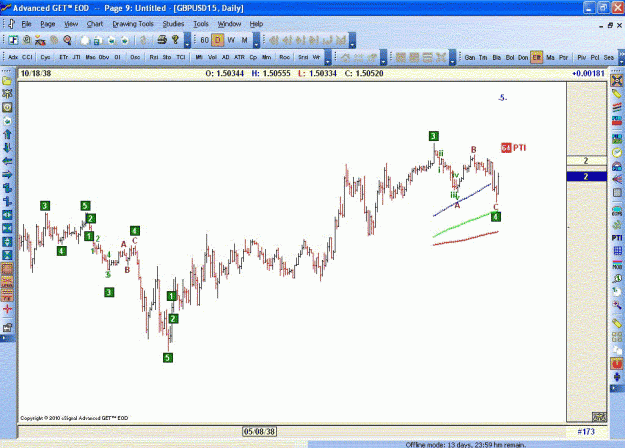This screenshot has width=625, height=448.
Task: Click the target icon atop right sidebar
Action: click(x=617, y=80)
